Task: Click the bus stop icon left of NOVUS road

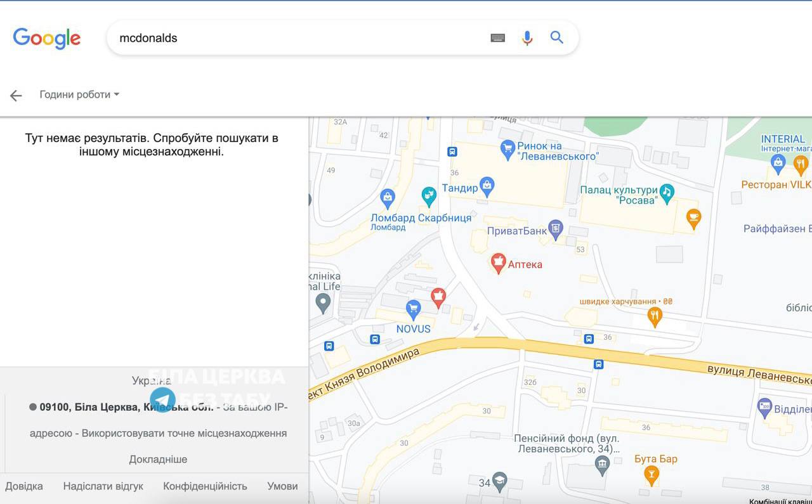Action: click(329, 346)
